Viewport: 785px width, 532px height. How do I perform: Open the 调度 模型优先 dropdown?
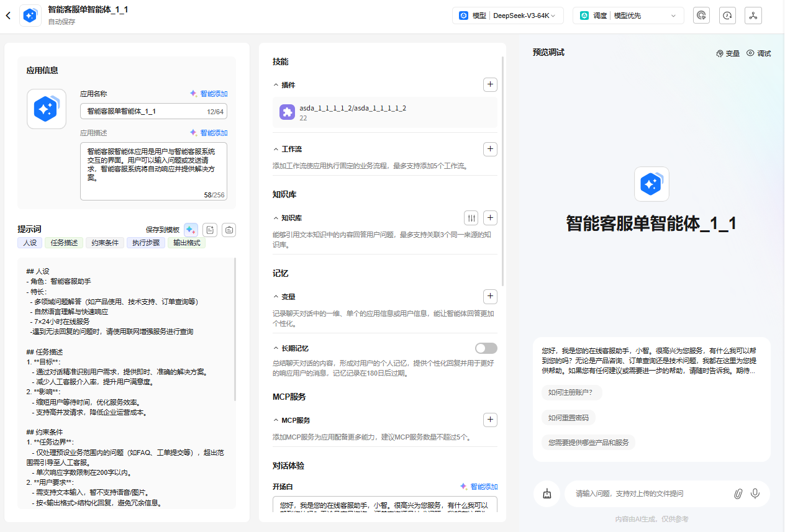coord(628,16)
